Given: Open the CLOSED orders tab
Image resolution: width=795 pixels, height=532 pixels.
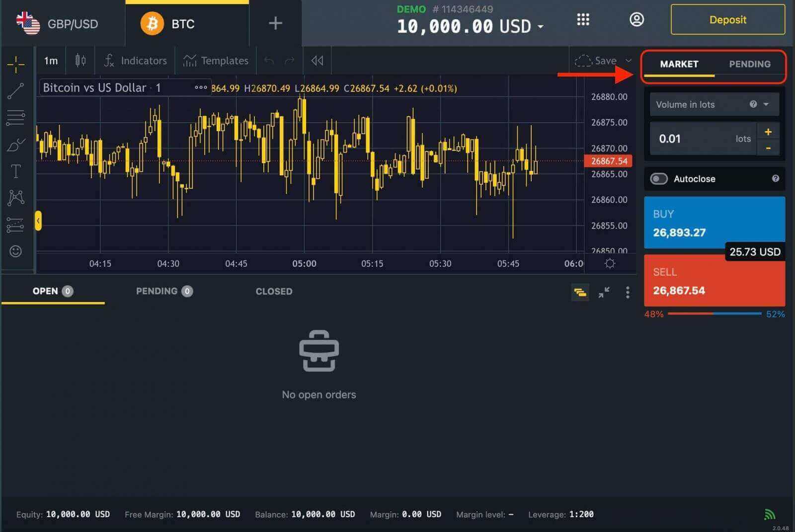Looking at the screenshot, I should click(x=274, y=292).
